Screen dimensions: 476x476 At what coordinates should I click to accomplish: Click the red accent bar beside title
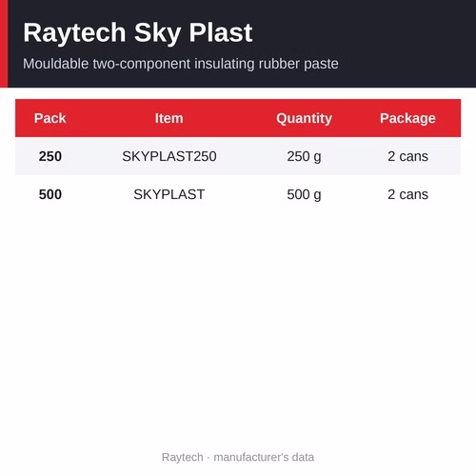tap(4, 44)
